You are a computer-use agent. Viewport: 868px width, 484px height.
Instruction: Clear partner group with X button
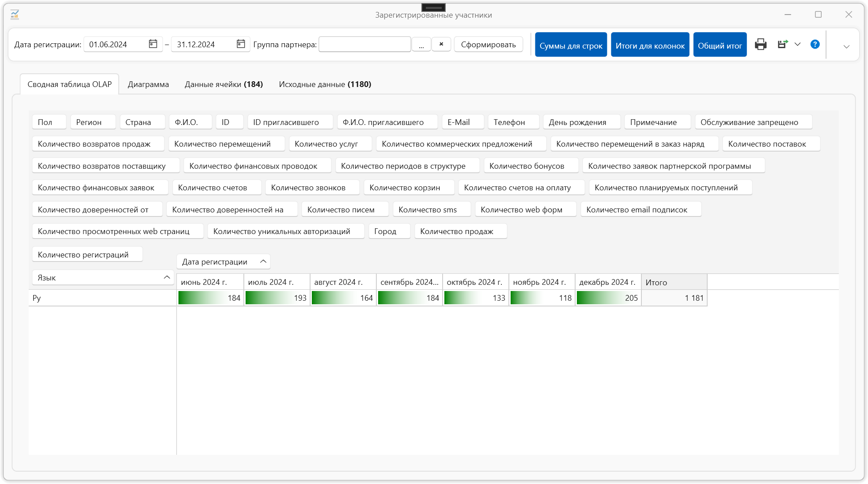point(441,44)
